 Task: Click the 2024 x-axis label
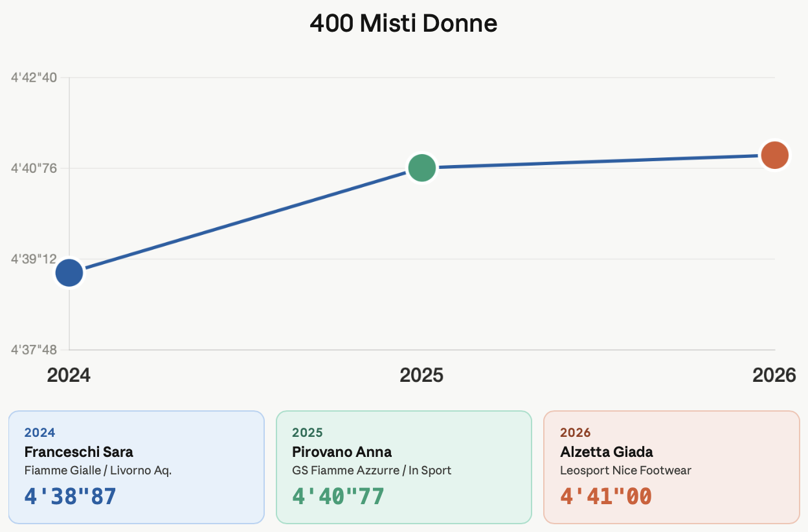point(69,375)
